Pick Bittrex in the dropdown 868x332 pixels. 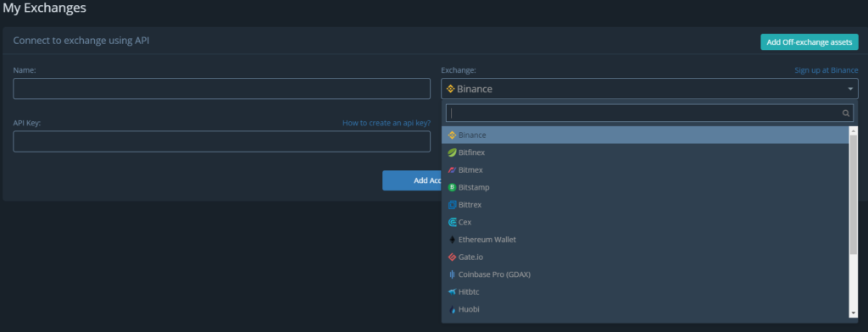tap(645, 205)
